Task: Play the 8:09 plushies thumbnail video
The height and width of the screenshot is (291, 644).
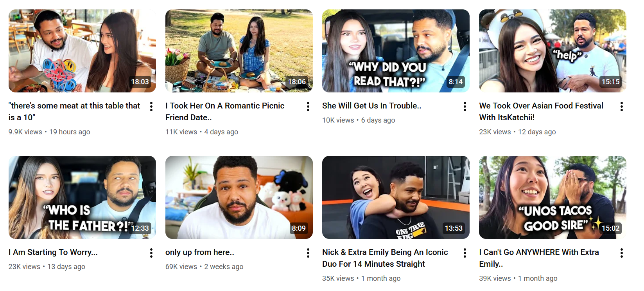Action: pyautogui.click(x=239, y=197)
